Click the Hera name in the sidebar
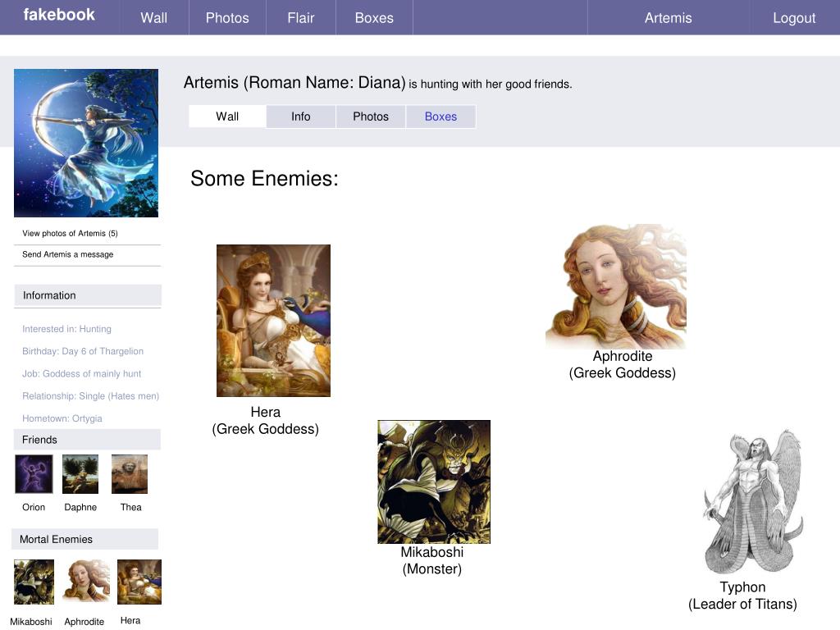840x630 pixels. (x=130, y=620)
